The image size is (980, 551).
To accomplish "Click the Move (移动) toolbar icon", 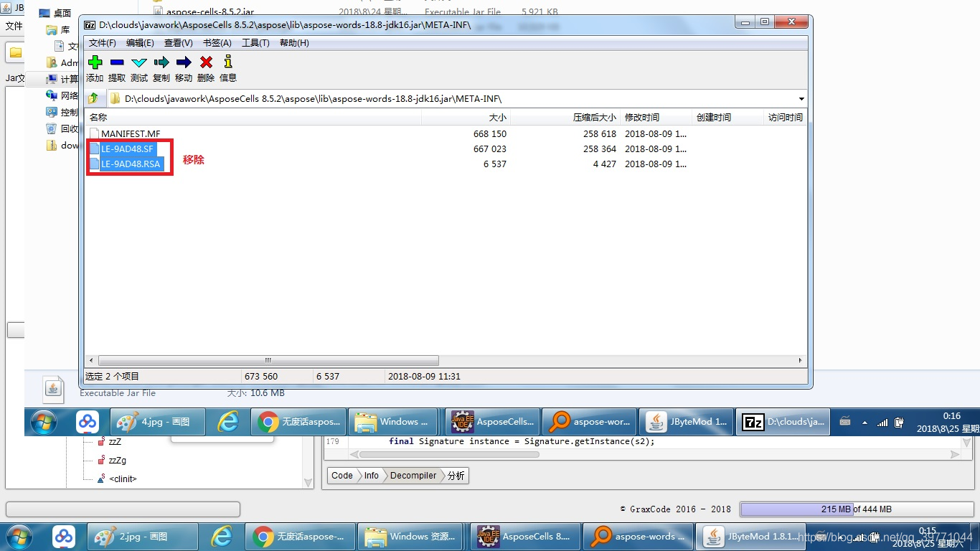I will [x=184, y=62].
